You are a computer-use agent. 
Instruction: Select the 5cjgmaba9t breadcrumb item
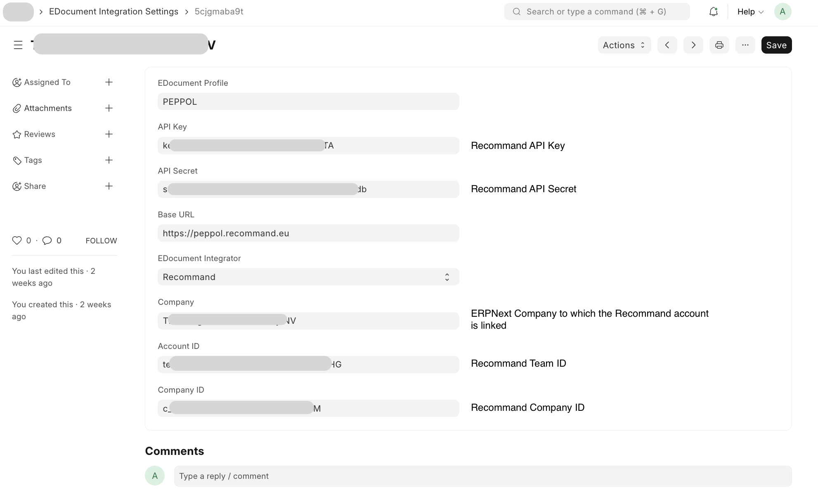tap(219, 12)
